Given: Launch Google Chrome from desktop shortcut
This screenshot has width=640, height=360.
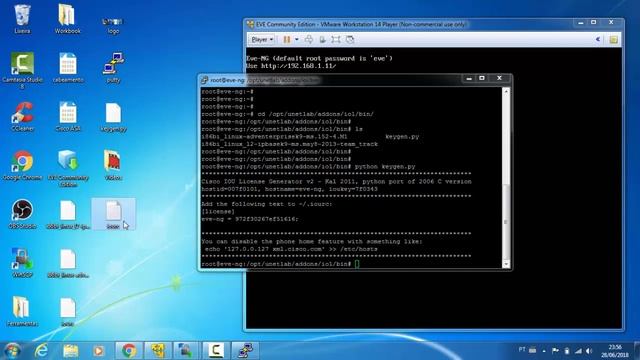Looking at the screenshot, I should 22,166.
